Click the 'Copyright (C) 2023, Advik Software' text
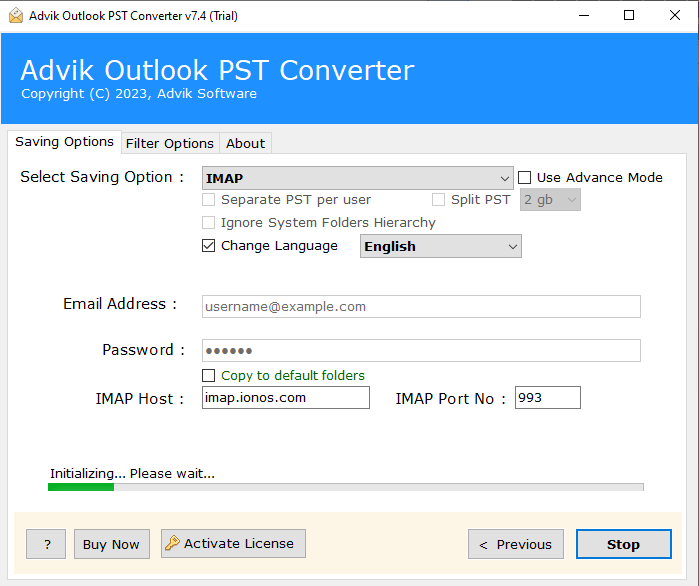The image size is (699, 586). coord(139,94)
